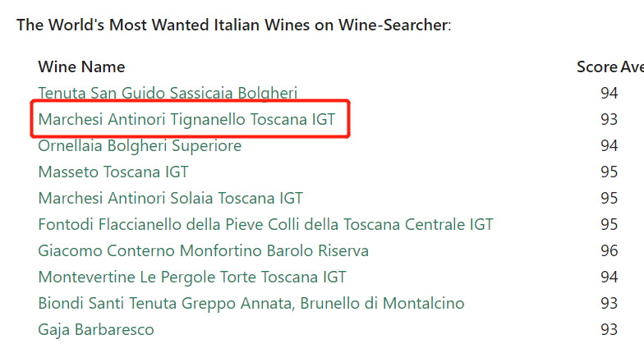
Task: Click the Score Ave column header
Action: tap(609, 67)
